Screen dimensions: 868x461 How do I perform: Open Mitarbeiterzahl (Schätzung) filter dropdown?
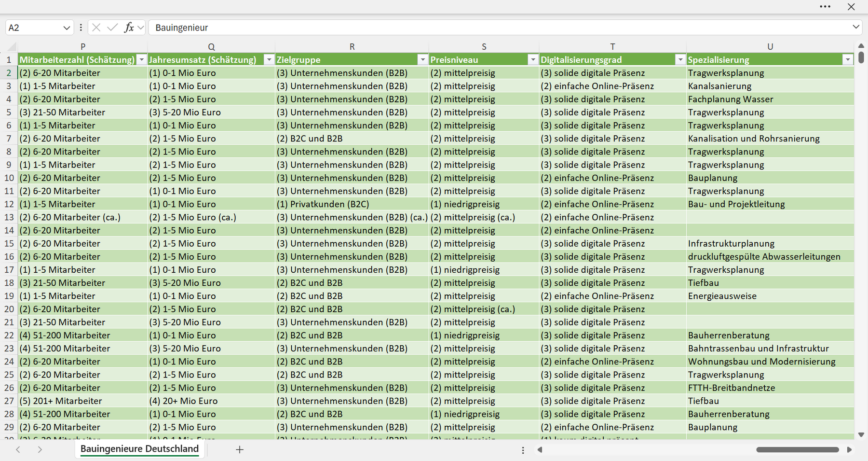click(142, 60)
